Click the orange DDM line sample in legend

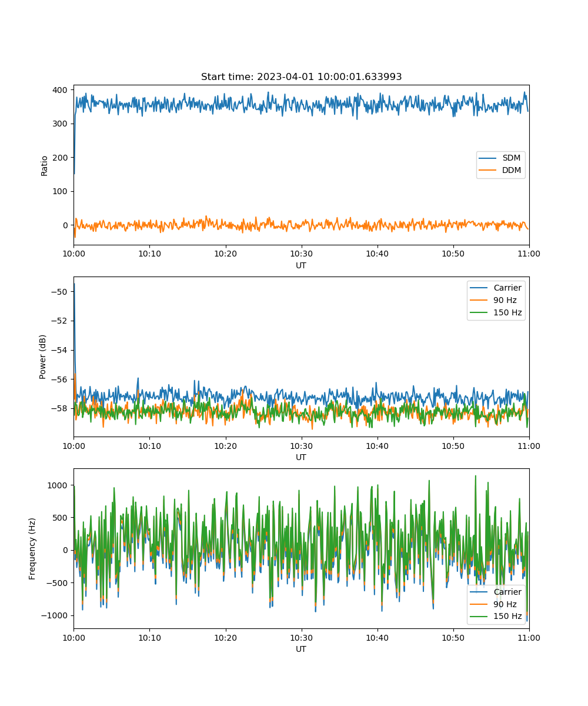489,171
